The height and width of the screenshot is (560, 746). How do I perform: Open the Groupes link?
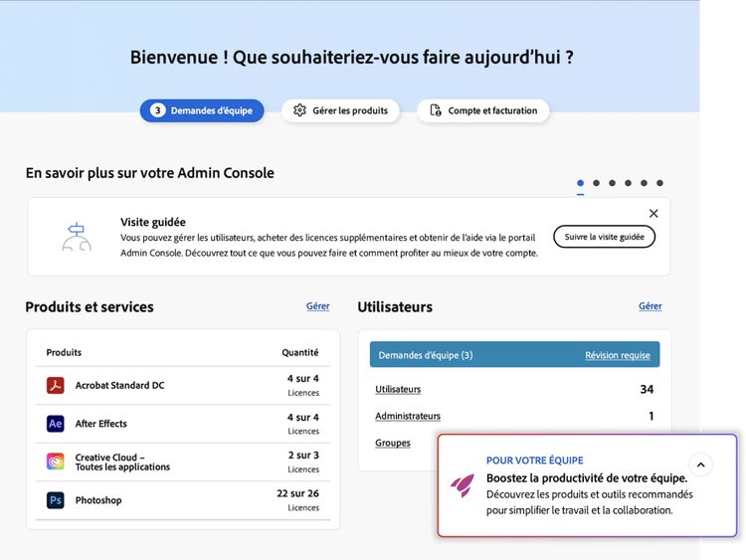[x=393, y=443]
